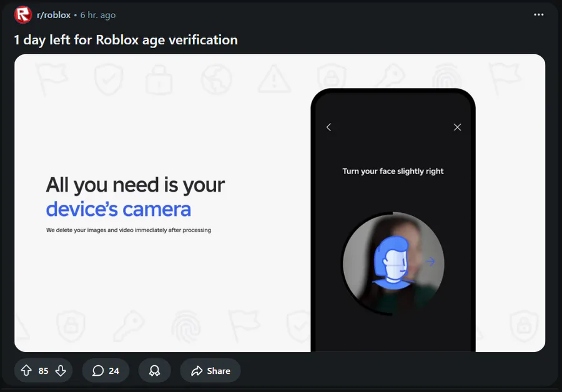This screenshot has height=392, width=562.
Task: Click 'We delete your images and video' note
Action: [x=129, y=230]
